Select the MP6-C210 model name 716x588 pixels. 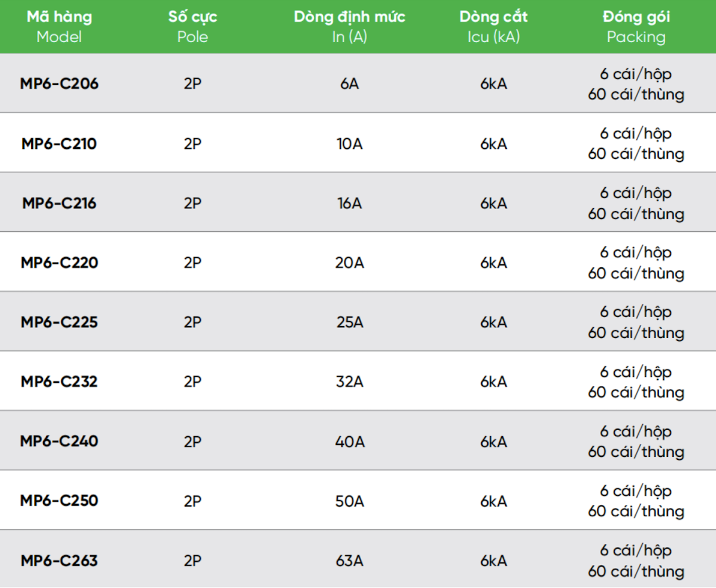[59, 144]
